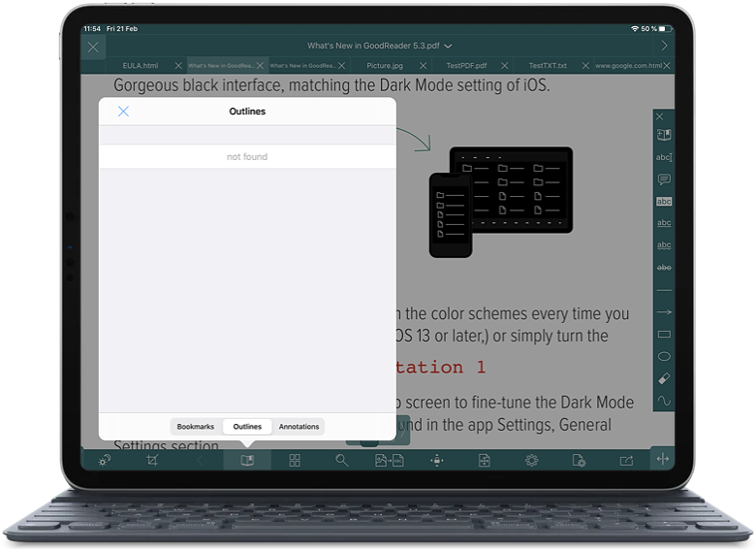The height and width of the screenshot is (550, 756).
Task: Open search with the magnifier icon
Action: tap(342, 461)
